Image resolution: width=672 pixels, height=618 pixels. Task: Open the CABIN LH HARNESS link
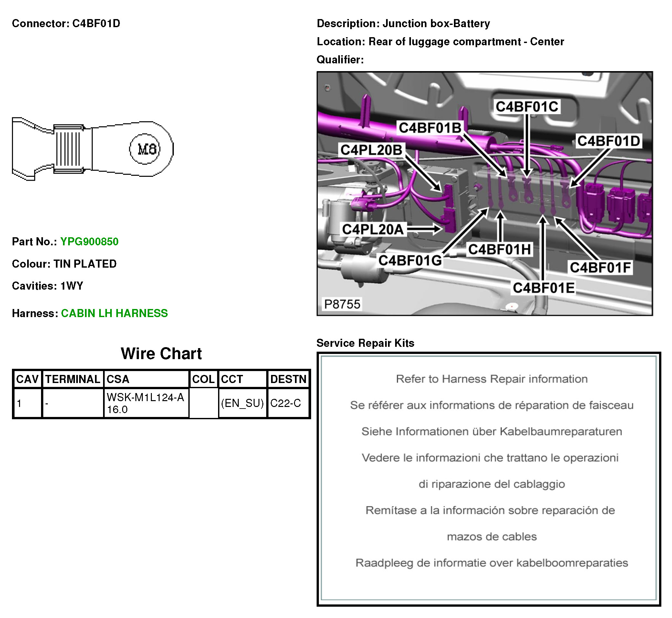click(114, 313)
